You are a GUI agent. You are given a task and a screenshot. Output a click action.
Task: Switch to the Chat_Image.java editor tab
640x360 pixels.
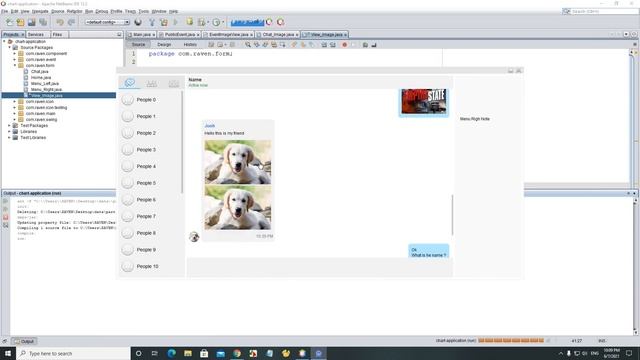tap(278, 35)
